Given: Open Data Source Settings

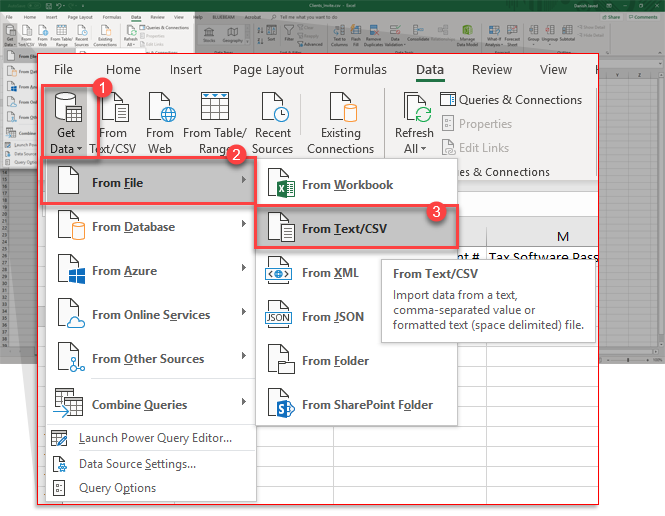Looking at the screenshot, I should tap(136, 463).
